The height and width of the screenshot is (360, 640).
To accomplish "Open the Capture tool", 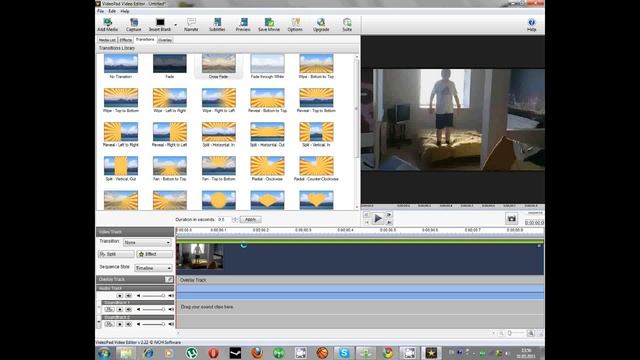I will (133, 24).
